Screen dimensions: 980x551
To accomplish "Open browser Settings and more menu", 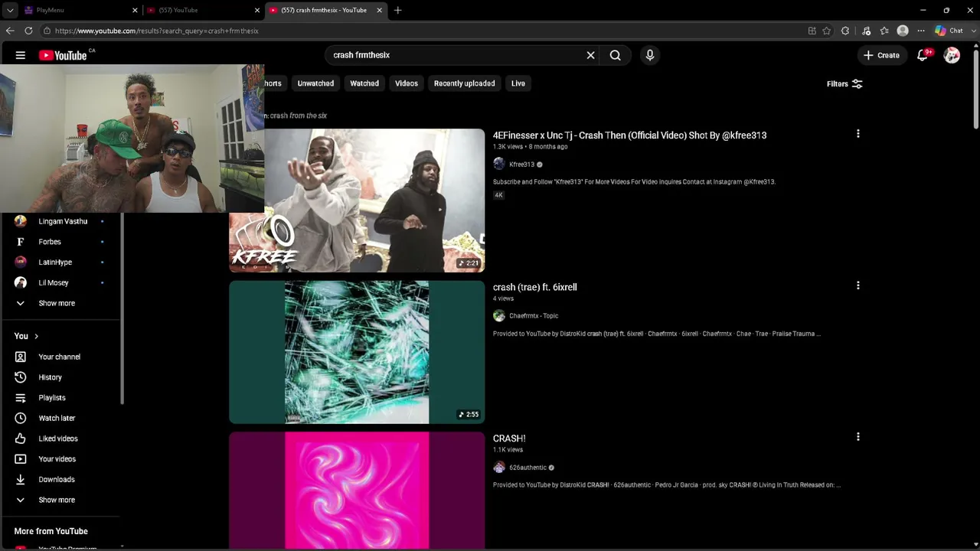I will tap(921, 31).
